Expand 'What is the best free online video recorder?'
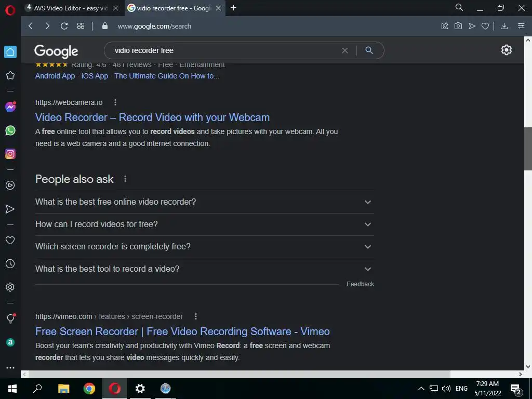 tap(205, 202)
